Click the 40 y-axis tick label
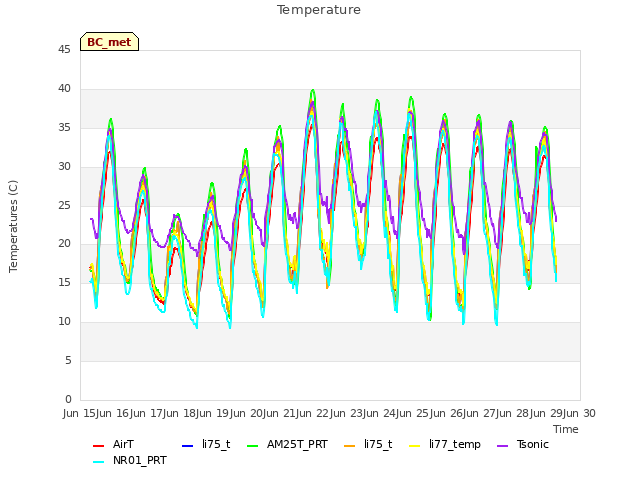 point(64,89)
